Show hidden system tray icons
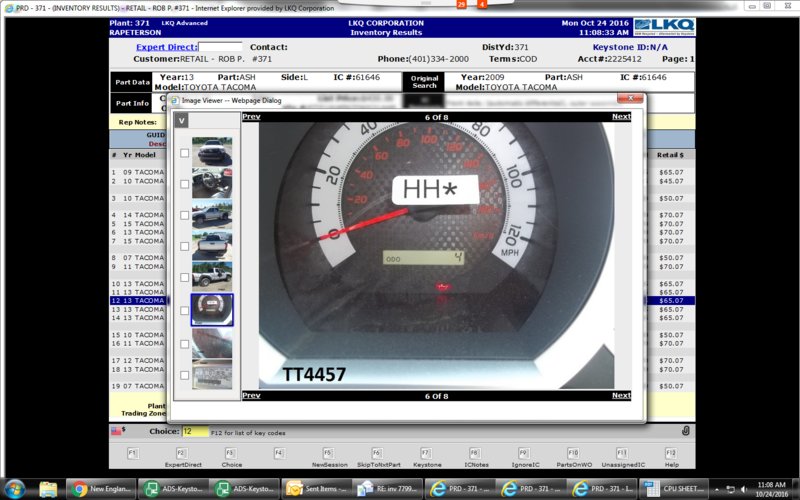This screenshot has height=500, width=800. (x=717, y=489)
